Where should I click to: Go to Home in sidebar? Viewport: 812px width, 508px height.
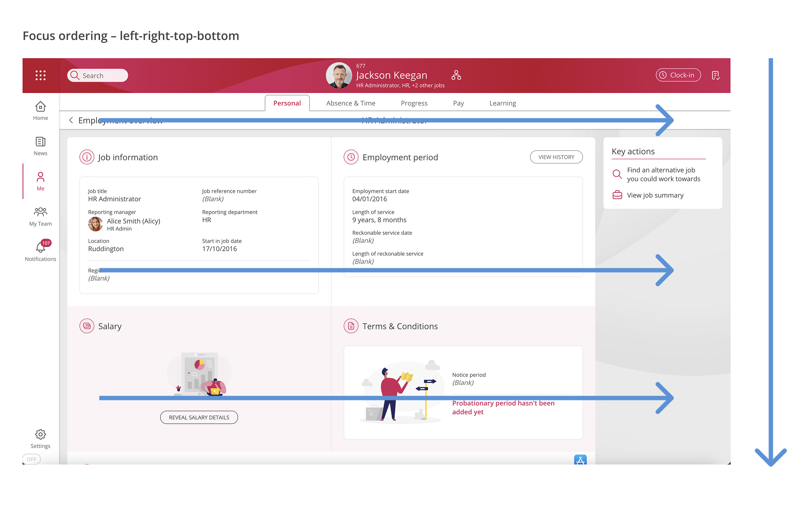click(40, 111)
